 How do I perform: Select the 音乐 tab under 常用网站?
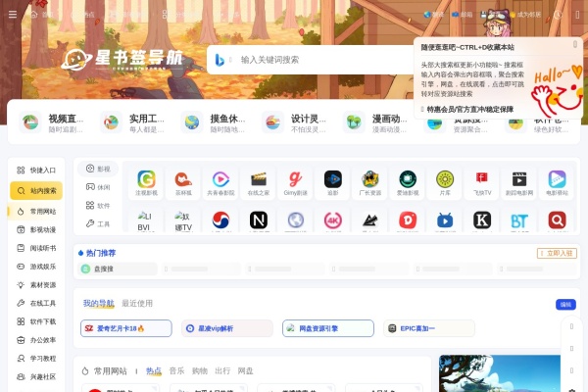tap(176, 370)
